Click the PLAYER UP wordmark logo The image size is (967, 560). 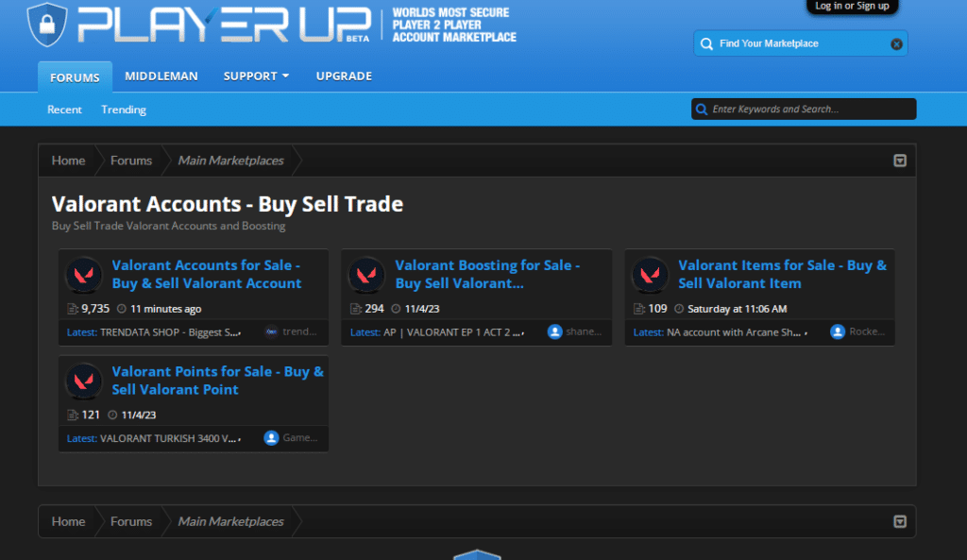click(225, 24)
